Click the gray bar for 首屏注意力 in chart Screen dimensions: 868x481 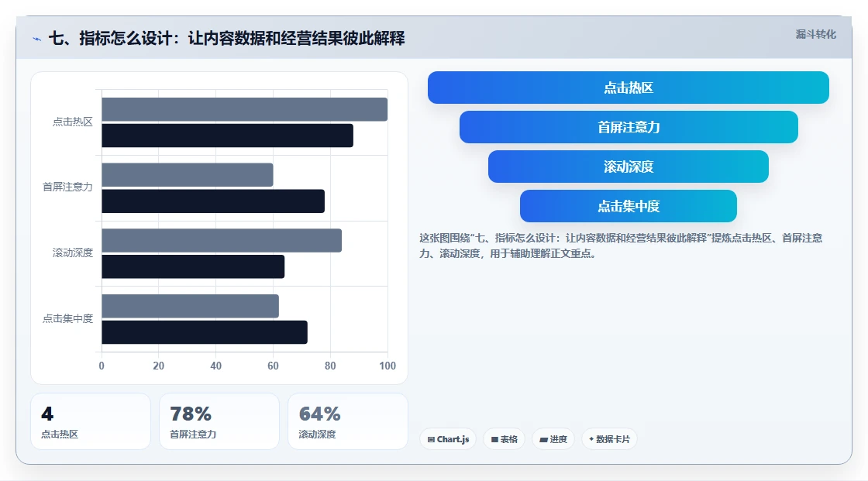point(188,175)
